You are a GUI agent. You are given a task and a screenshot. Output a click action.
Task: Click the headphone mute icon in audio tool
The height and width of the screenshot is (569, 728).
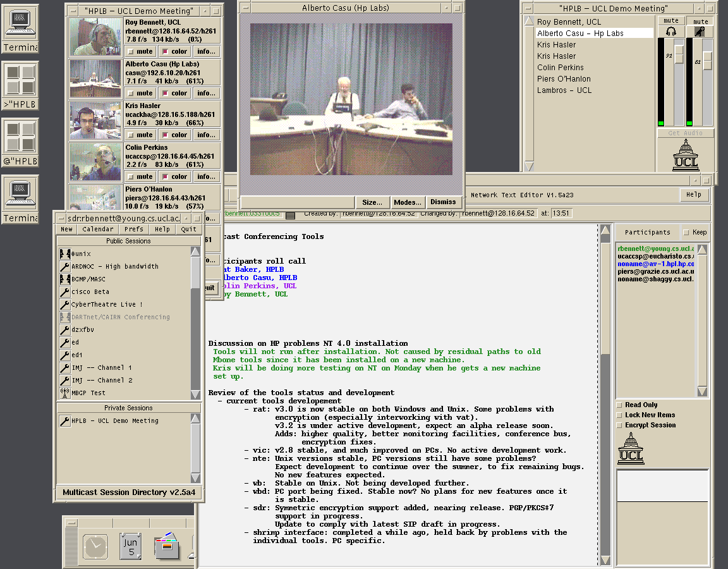[671, 32]
